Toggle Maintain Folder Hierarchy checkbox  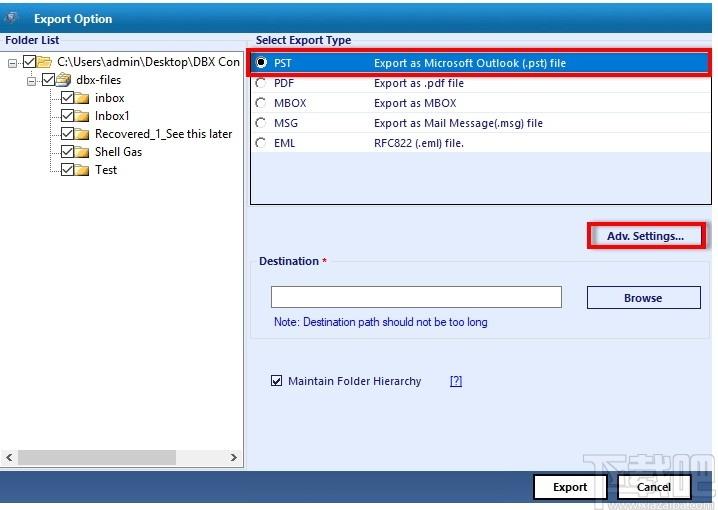[x=276, y=380]
